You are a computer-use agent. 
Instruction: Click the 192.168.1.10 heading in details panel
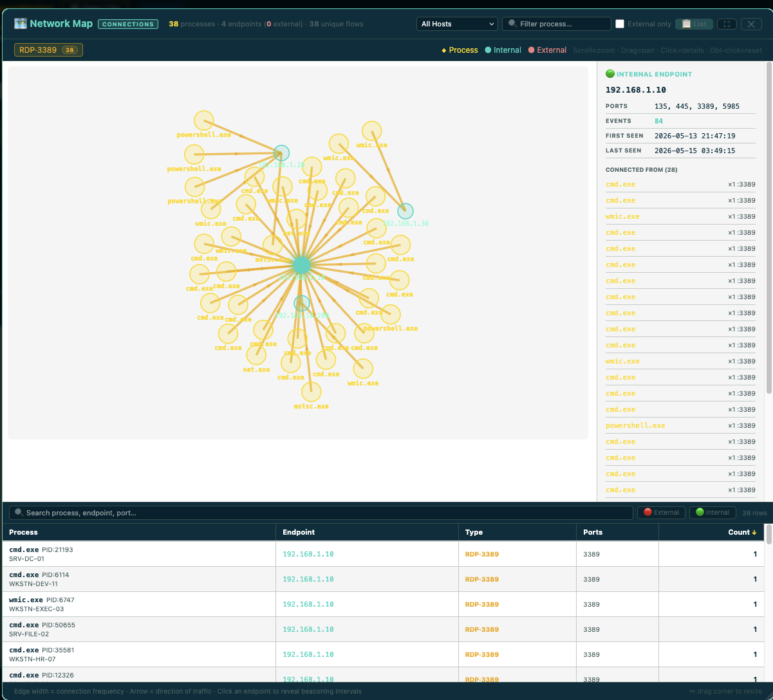coord(636,90)
